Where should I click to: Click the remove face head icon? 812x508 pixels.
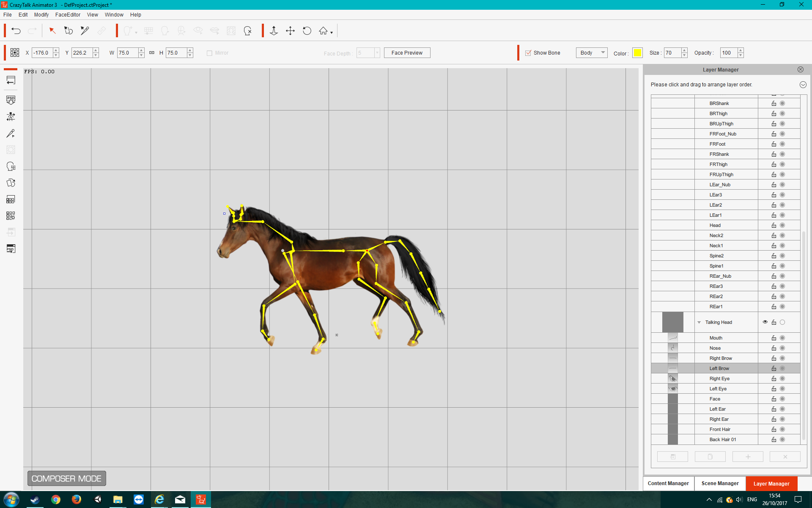[248, 30]
